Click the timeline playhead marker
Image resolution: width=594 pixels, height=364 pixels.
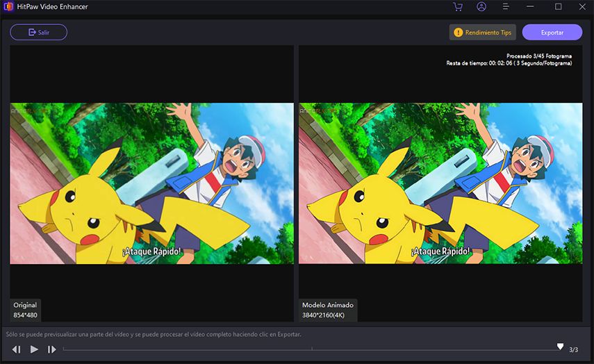pos(560,347)
